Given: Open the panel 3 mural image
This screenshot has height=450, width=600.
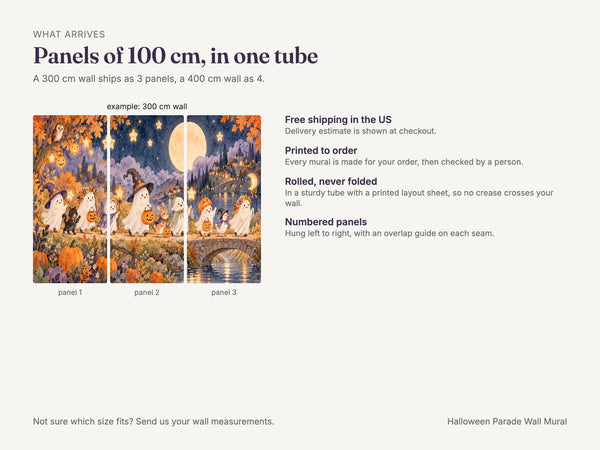Looking at the screenshot, I should 224,199.
